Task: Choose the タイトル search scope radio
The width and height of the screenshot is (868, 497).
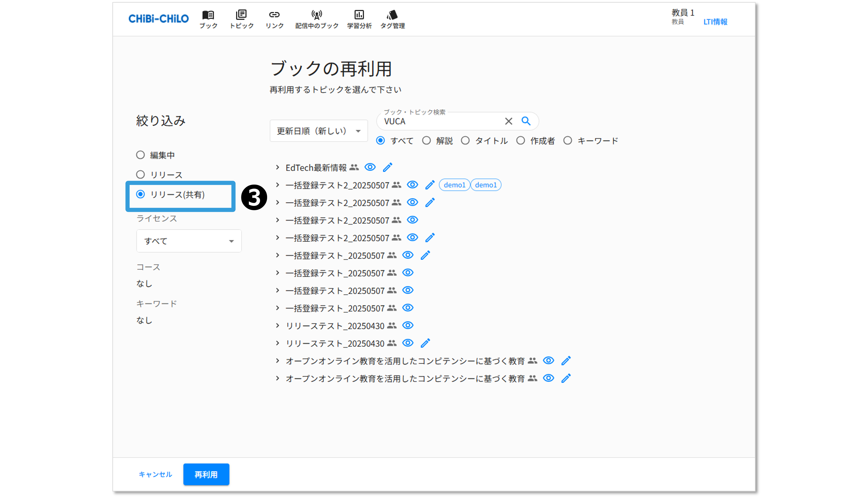Action: tap(465, 141)
